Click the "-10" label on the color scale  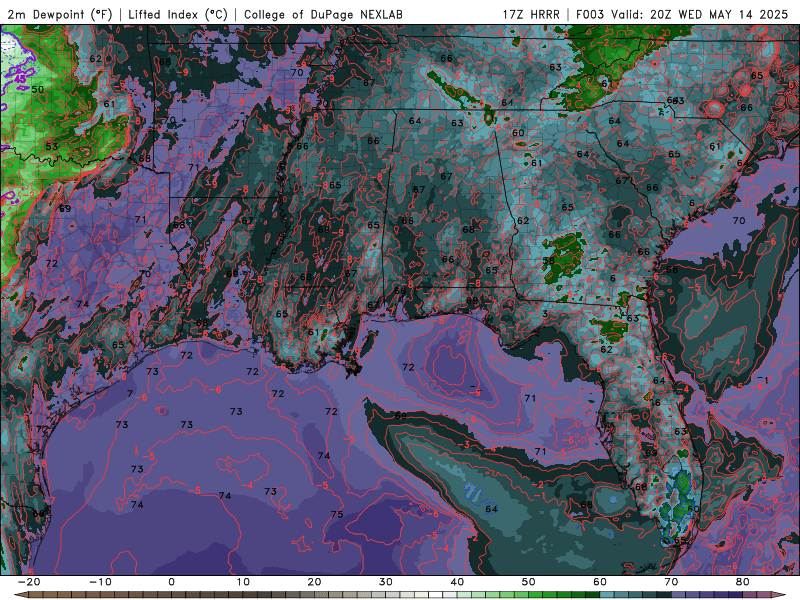(x=100, y=582)
